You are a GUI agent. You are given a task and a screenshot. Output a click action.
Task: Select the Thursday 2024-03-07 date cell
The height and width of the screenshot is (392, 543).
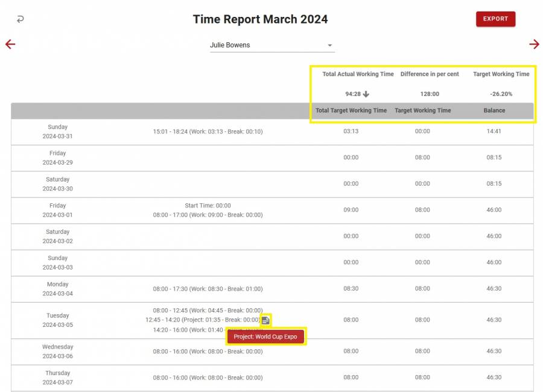pos(58,378)
